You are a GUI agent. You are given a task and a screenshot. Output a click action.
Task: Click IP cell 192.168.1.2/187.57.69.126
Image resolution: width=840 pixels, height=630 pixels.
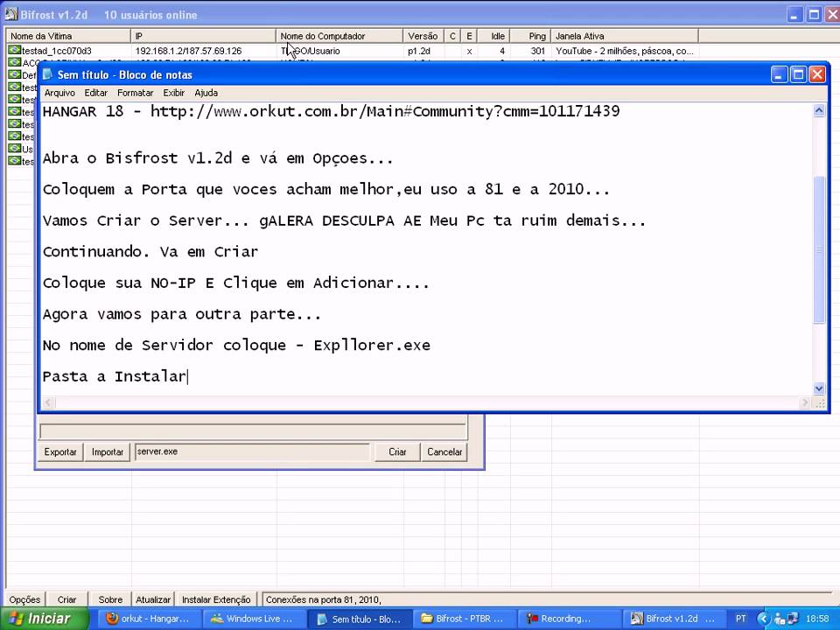189,51
